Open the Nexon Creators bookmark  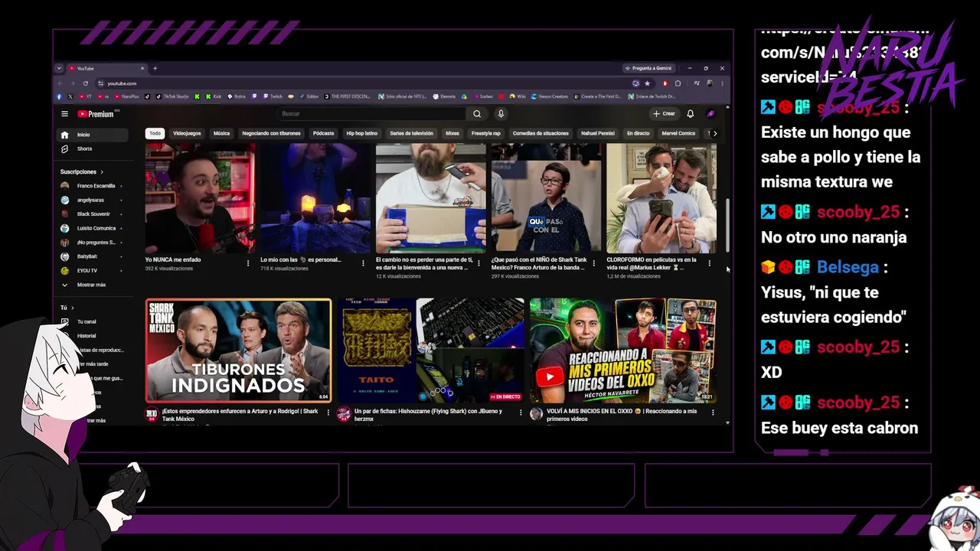550,96
